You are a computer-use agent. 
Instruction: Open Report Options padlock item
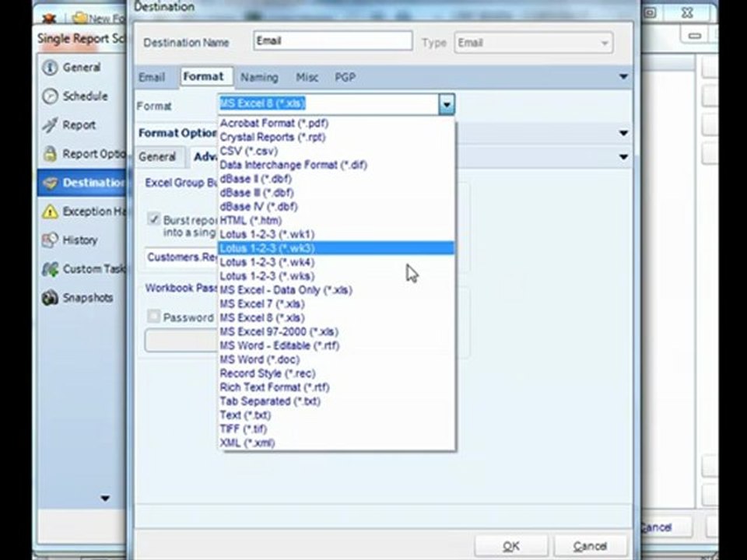click(x=81, y=154)
